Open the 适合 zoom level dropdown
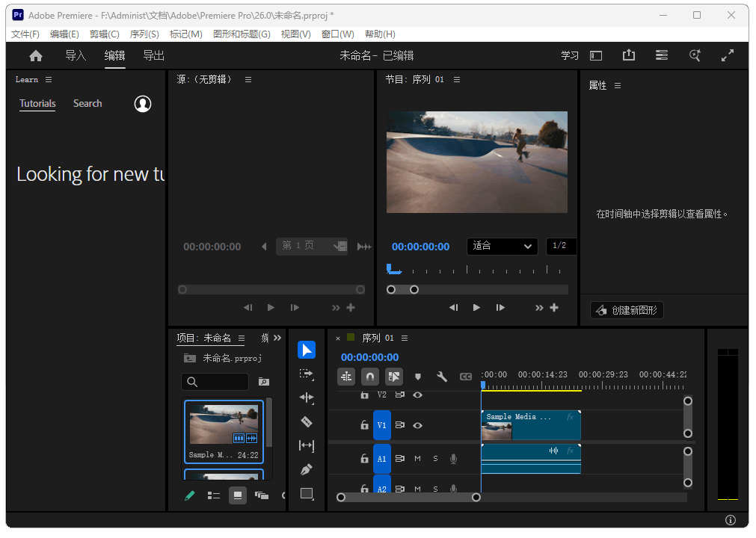 [502, 246]
